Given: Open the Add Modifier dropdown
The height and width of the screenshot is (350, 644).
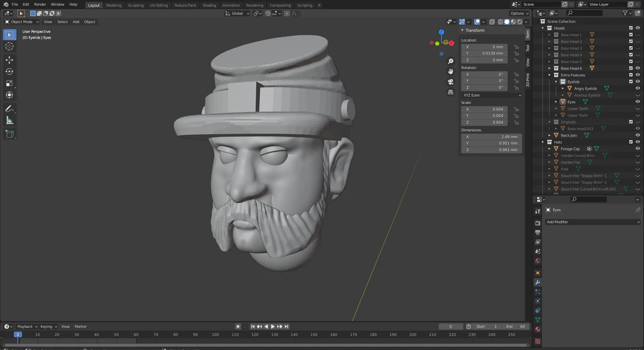Looking at the screenshot, I should tap(593, 222).
